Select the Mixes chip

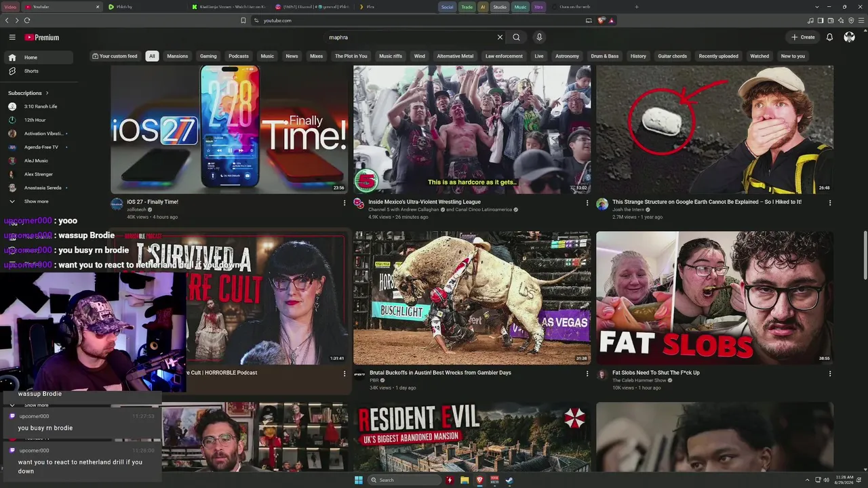[317, 56]
